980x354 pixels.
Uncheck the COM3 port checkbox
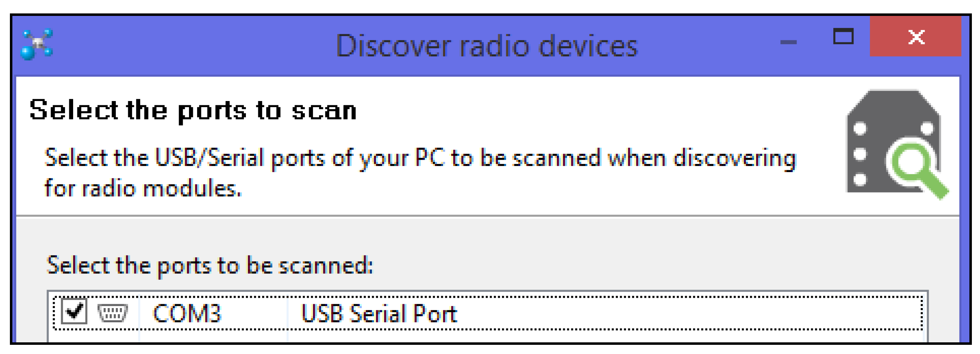(74, 311)
